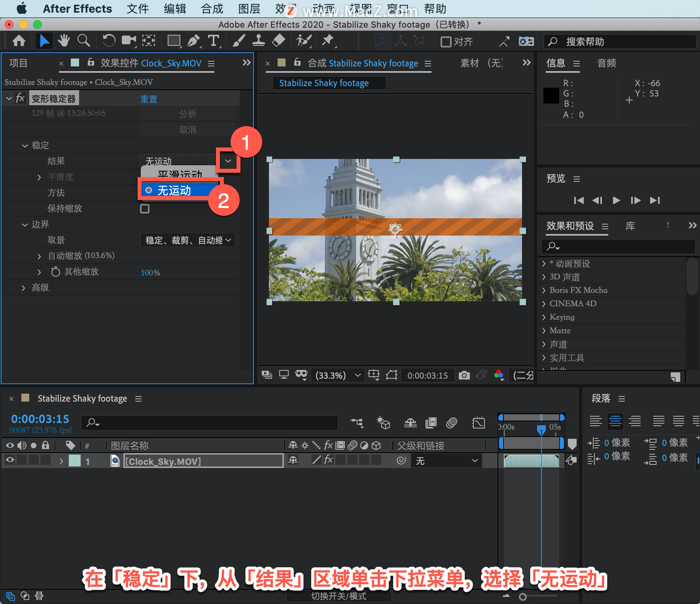700x604 pixels.
Task: Open the parent link 无 dropdown
Action: coord(446,461)
